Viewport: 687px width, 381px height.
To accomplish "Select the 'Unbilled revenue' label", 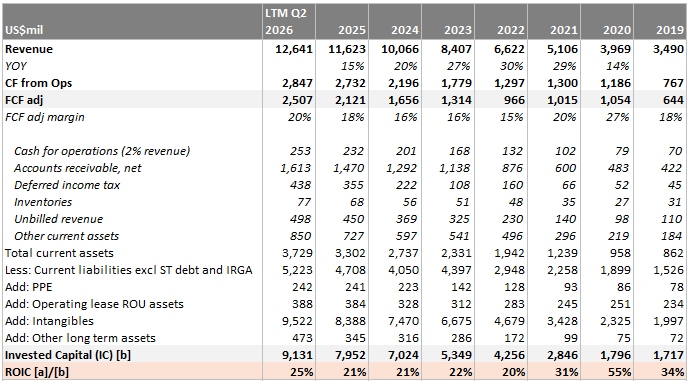I will click(x=58, y=219).
